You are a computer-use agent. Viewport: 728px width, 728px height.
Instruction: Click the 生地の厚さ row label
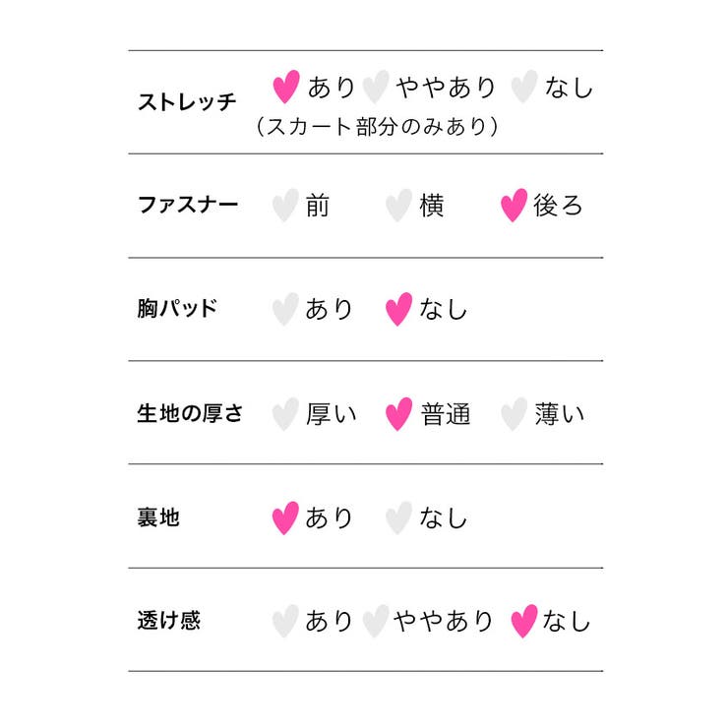point(190,413)
